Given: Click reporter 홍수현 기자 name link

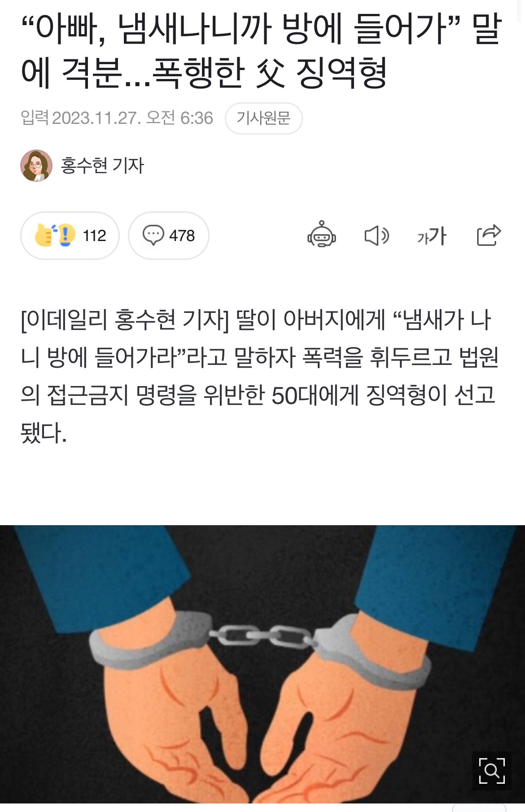Looking at the screenshot, I should point(102,165).
